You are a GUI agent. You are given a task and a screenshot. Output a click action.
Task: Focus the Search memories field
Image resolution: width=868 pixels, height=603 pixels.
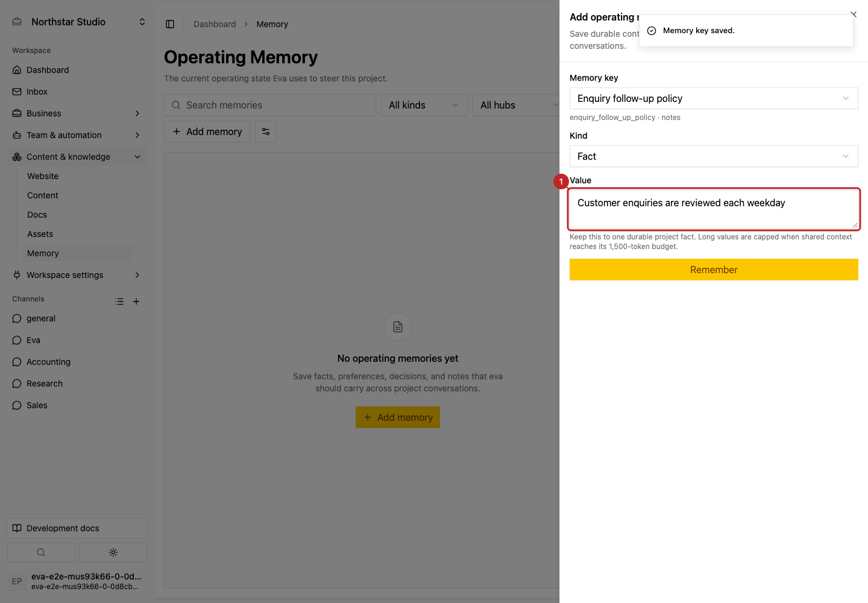coord(270,105)
